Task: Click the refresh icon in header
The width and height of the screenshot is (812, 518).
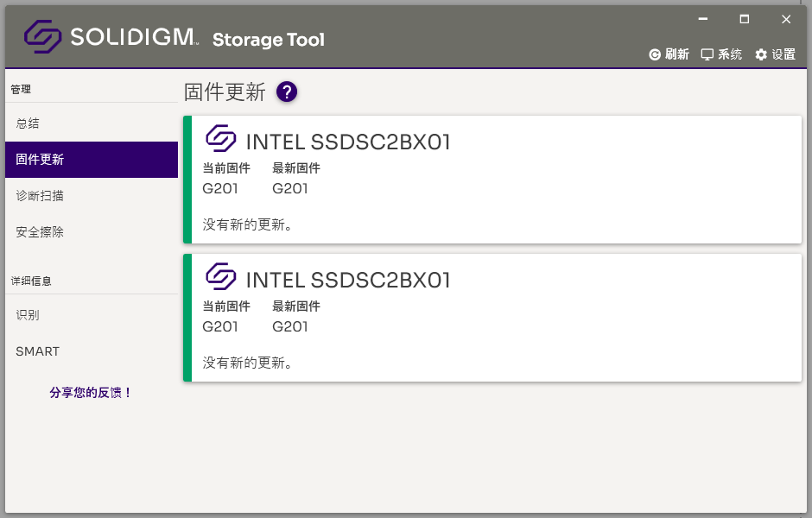Action: [x=655, y=54]
